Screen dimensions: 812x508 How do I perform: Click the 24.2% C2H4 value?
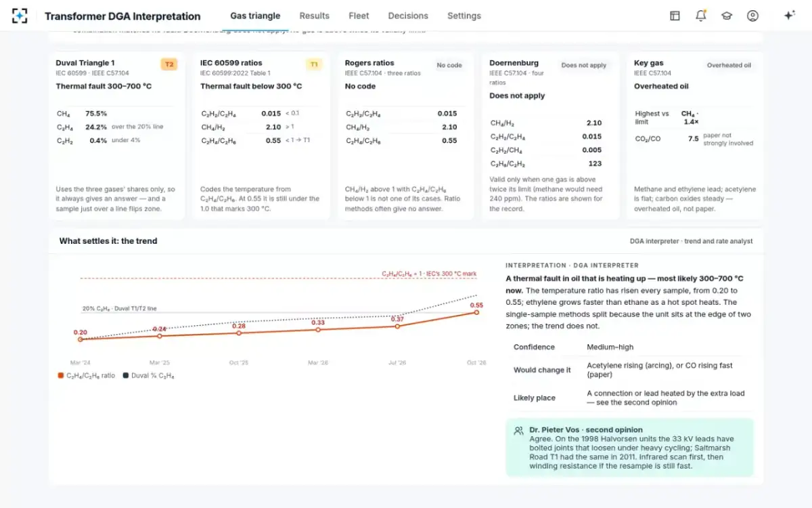tap(96, 127)
